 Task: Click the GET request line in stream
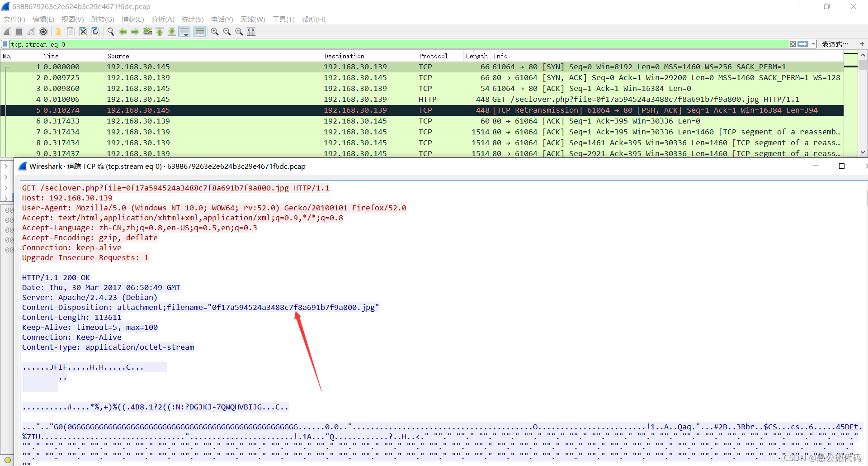pos(176,188)
